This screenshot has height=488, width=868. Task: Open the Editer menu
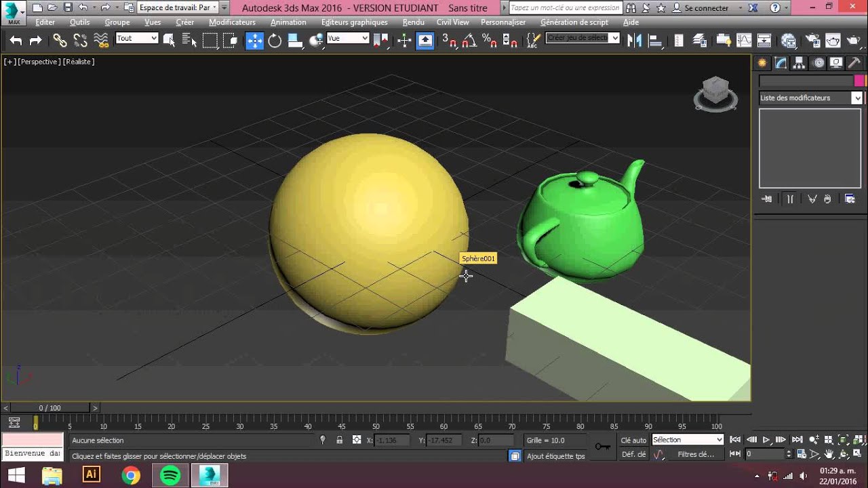pos(45,22)
